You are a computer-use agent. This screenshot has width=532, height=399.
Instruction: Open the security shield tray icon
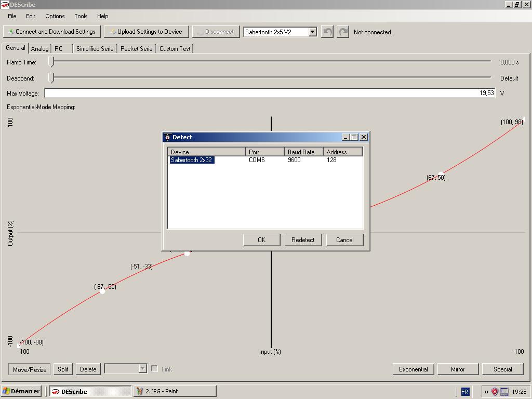(495, 392)
